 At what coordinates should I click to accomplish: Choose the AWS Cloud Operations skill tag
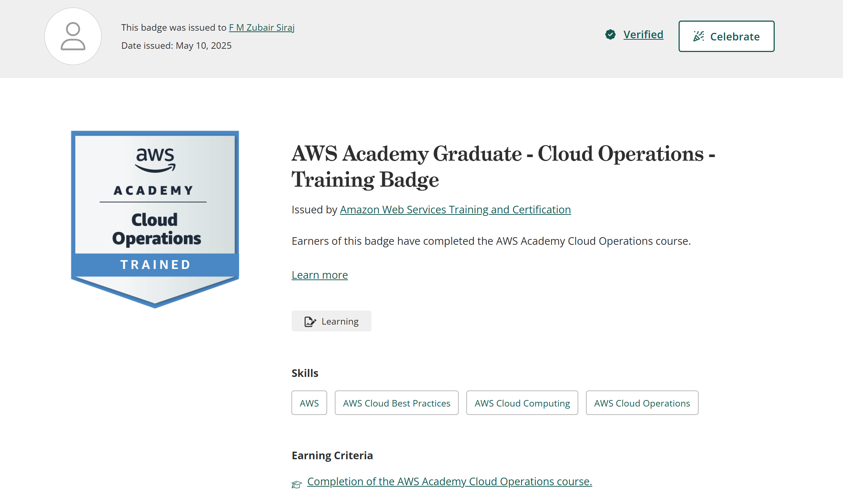[x=642, y=403]
